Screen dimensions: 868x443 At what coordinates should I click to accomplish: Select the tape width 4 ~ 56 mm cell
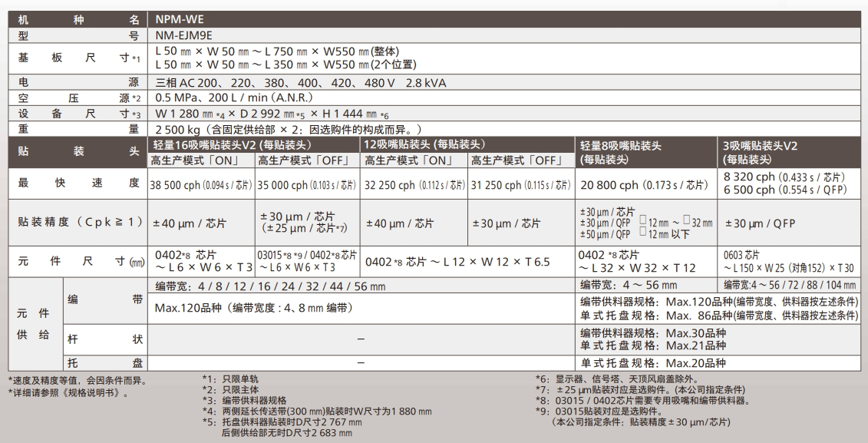(x=629, y=285)
